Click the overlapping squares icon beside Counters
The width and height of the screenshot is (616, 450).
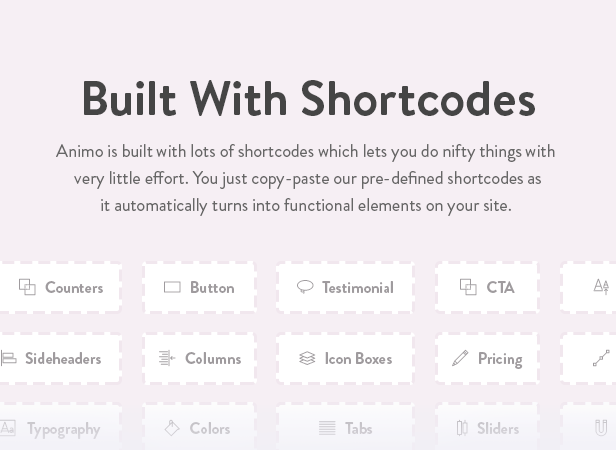coord(27,287)
